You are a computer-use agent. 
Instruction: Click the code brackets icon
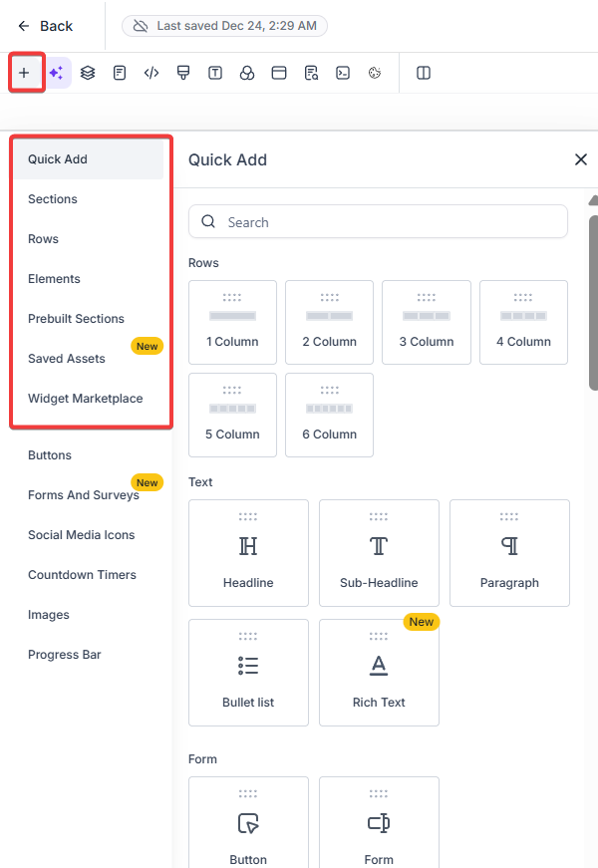[151, 73]
